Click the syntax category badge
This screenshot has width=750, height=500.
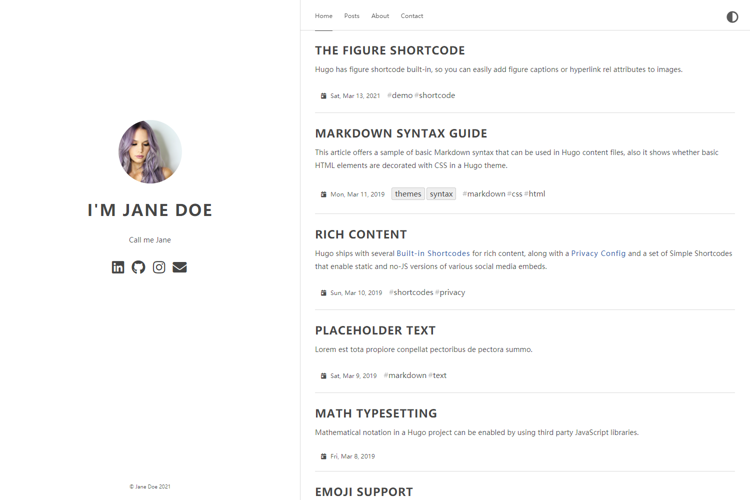pyautogui.click(x=441, y=194)
